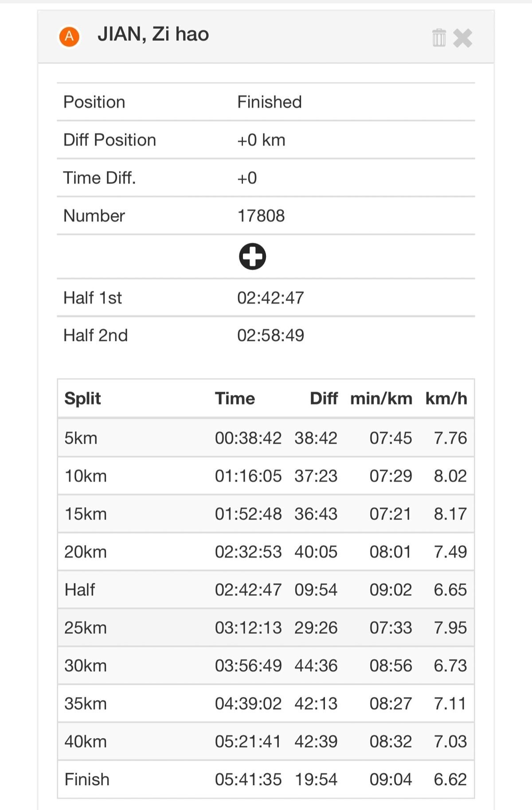Expand details with the plus icon
532x810 pixels.
coord(252,256)
